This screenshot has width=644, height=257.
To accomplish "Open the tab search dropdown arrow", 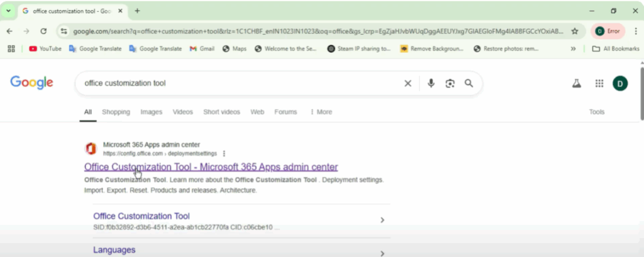I will [8, 11].
